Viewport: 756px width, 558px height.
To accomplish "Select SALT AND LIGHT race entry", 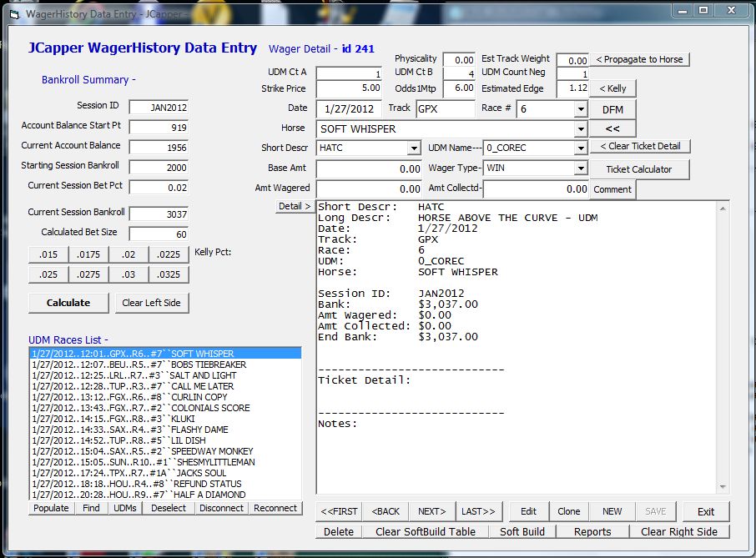I will click(x=165, y=375).
